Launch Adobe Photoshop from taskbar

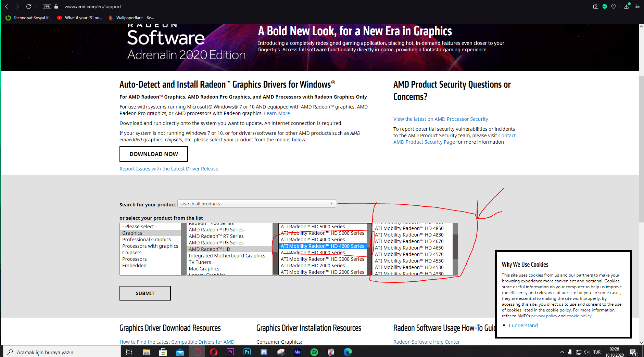pyautogui.click(x=247, y=352)
